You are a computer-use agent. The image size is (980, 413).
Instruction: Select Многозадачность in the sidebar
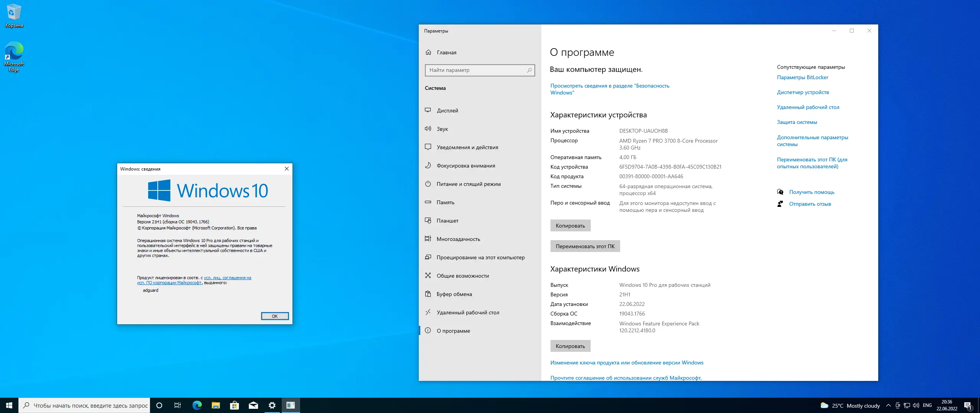tap(458, 239)
